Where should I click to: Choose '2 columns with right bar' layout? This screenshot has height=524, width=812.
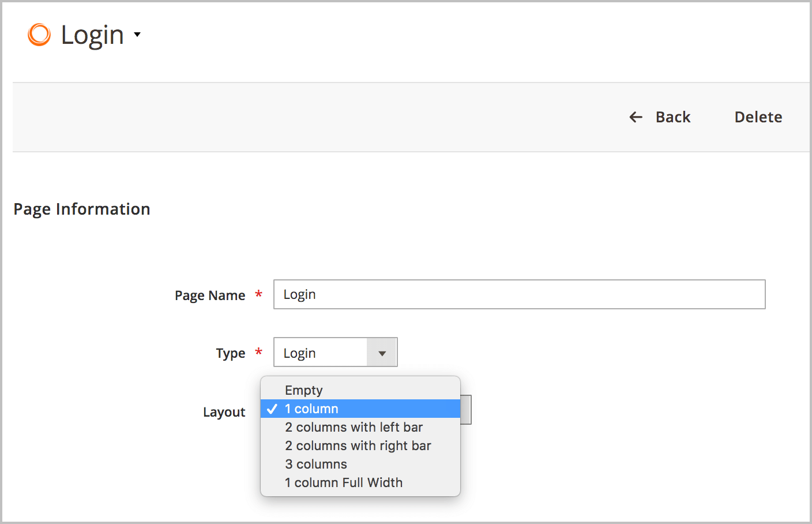(x=358, y=446)
